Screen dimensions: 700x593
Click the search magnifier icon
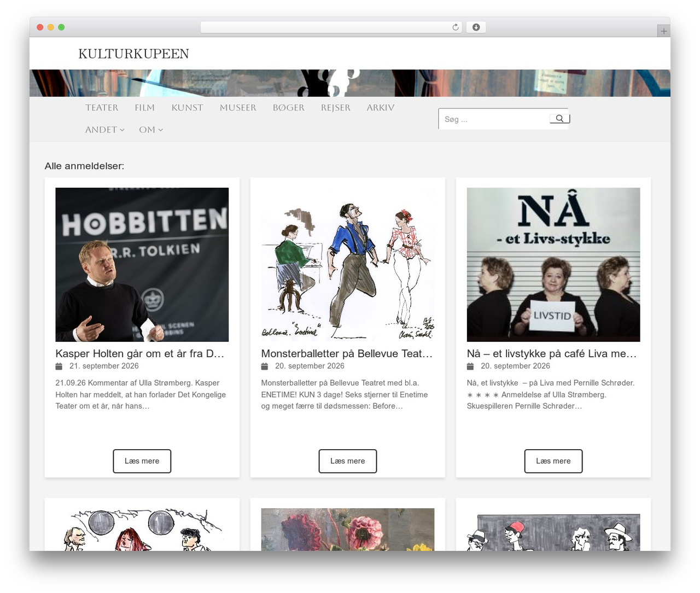[x=559, y=118]
